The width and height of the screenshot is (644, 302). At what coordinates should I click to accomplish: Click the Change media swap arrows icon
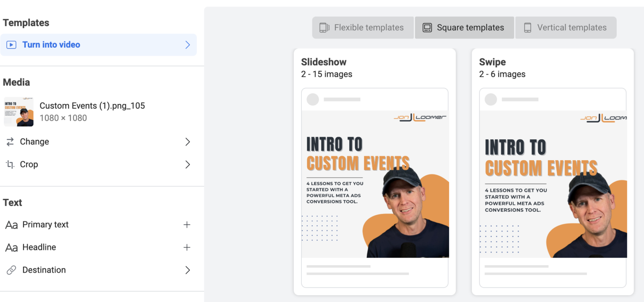tap(10, 142)
